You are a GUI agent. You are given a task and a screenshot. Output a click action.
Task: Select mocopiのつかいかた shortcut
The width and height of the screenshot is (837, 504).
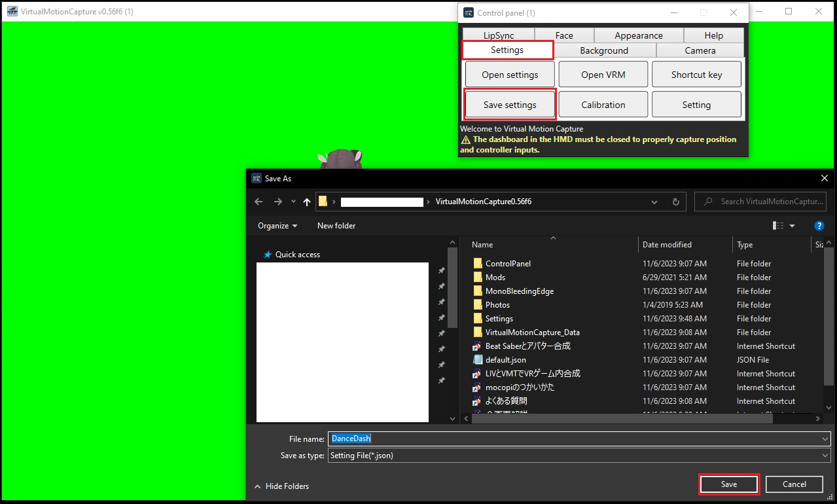[x=520, y=387]
